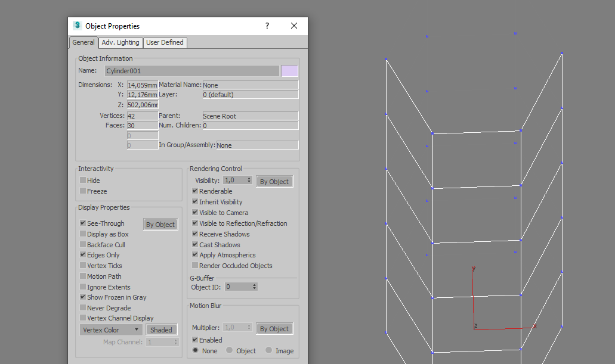Click the In Group/Assembly field showing None

257,145
